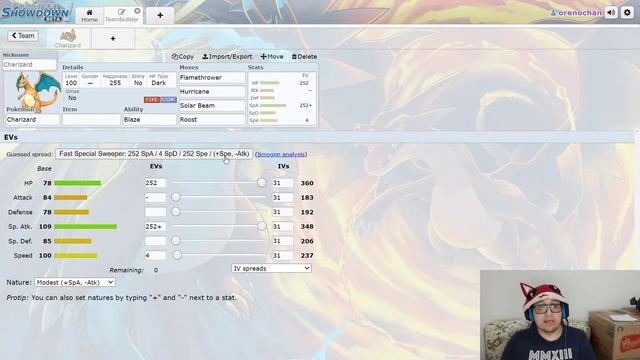Open the Nature dropdown showing Modest

[75, 282]
